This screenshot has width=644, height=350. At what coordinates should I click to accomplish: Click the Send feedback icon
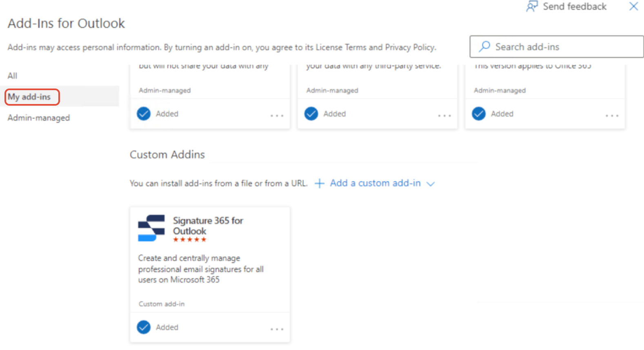[x=532, y=7]
